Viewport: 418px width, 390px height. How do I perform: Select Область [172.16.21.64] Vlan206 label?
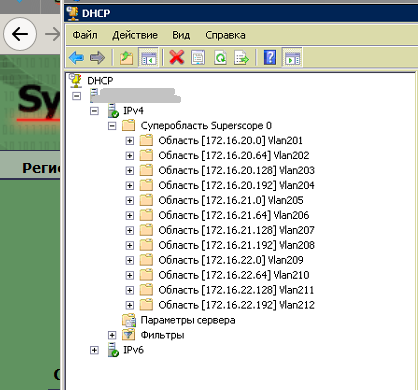[234, 215]
